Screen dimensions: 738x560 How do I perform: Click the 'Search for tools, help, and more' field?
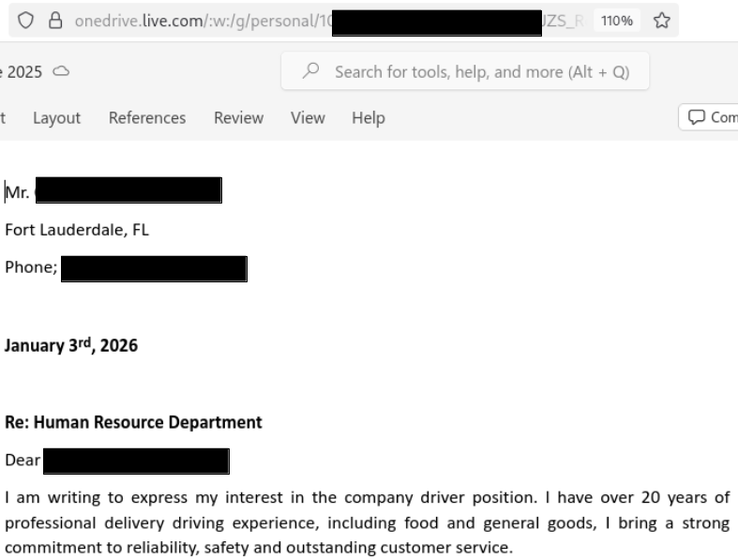478,70
